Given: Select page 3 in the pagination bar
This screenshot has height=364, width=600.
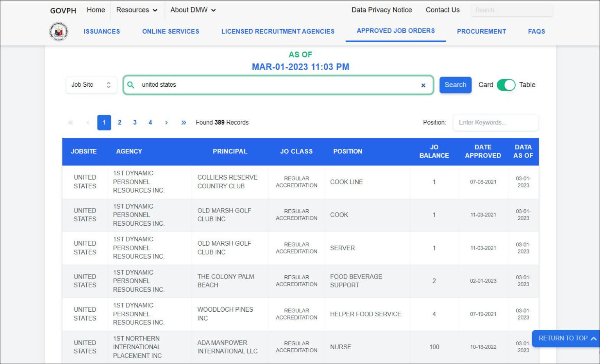Looking at the screenshot, I should tap(135, 122).
